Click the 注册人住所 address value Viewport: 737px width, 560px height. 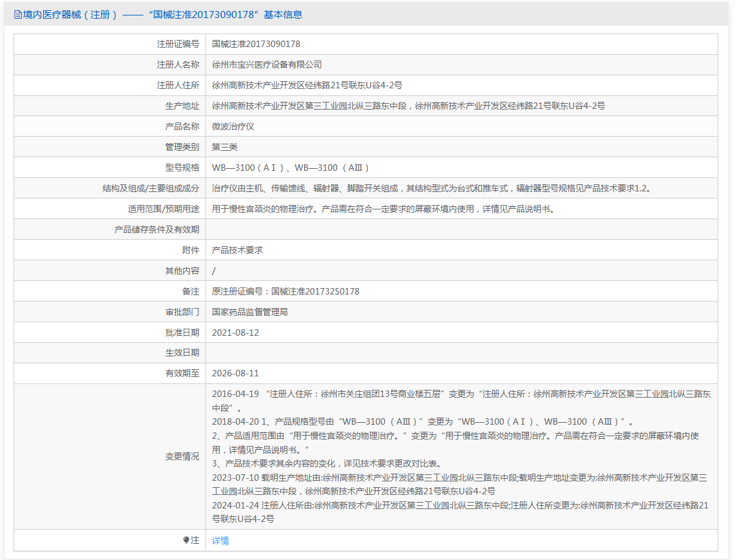coord(307,85)
